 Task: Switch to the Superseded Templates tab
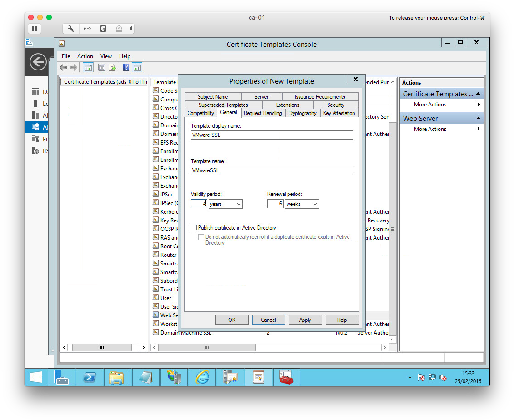click(223, 105)
